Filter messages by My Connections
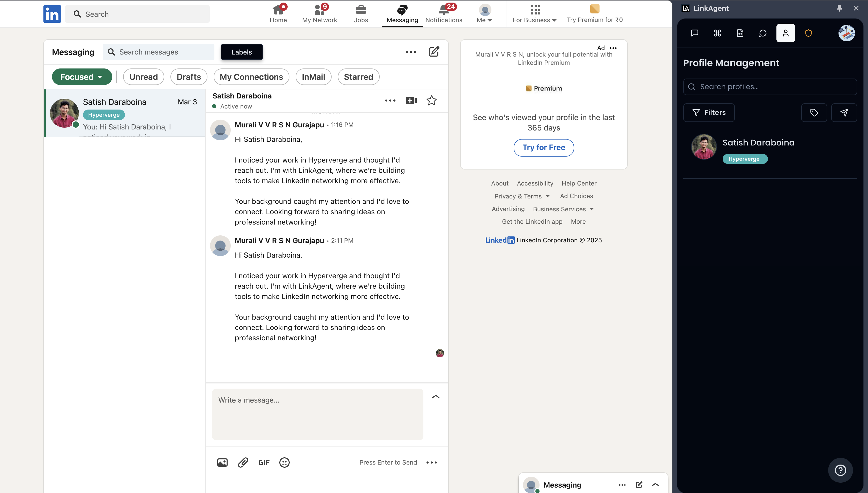 251,77
